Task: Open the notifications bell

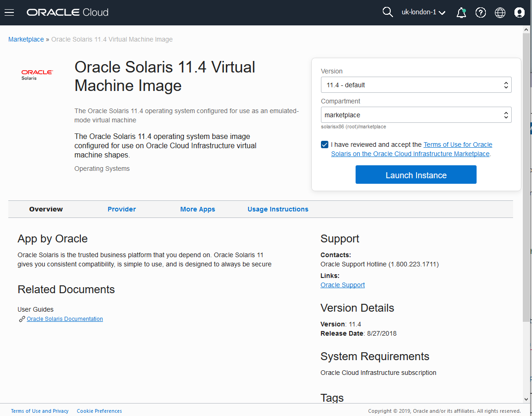Action: click(461, 13)
